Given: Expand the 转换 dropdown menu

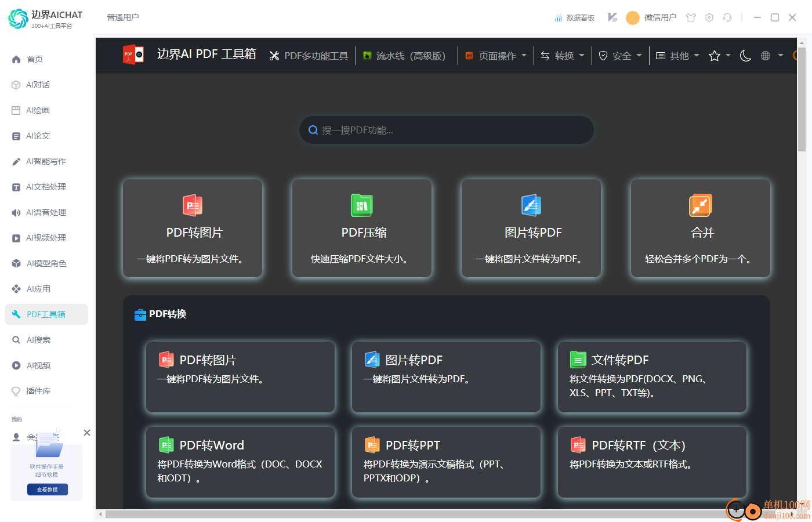Looking at the screenshot, I should coord(563,56).
